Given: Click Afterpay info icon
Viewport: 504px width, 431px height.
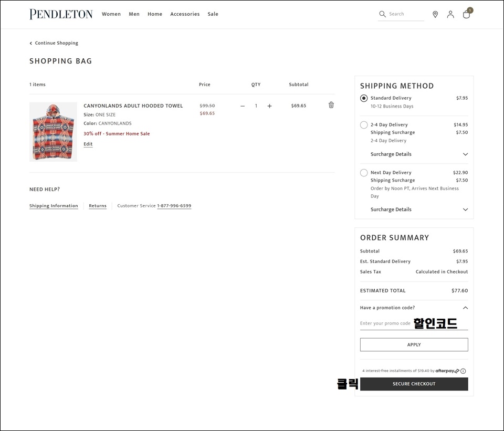Looking at the screenshot, I should click(463, 371).
